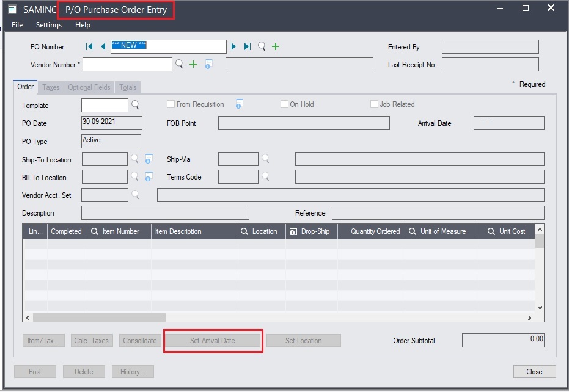Viewport: 569px width, 392px height.
Task: Click the Completed column header
Action: point(67,231)
